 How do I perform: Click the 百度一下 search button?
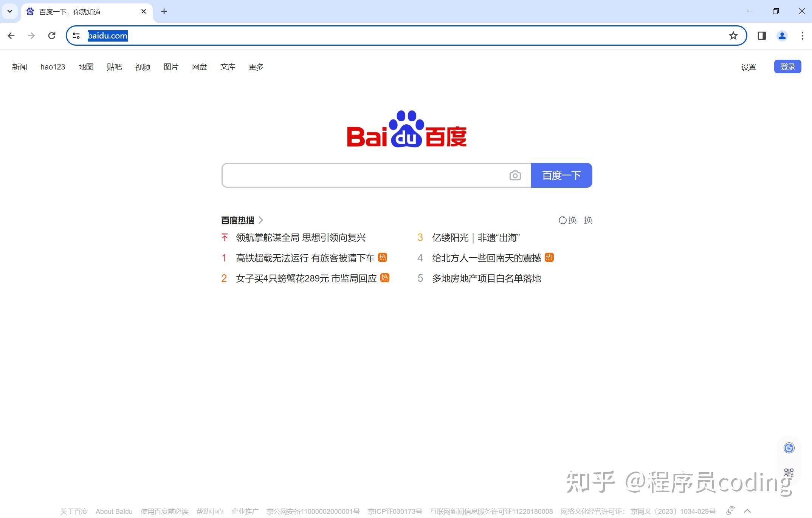click(561, 175)
